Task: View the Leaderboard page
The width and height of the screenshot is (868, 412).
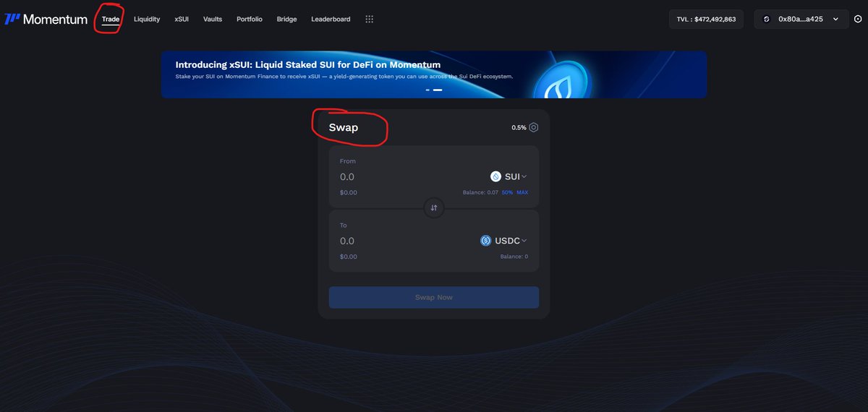Action: pos(331,20)
